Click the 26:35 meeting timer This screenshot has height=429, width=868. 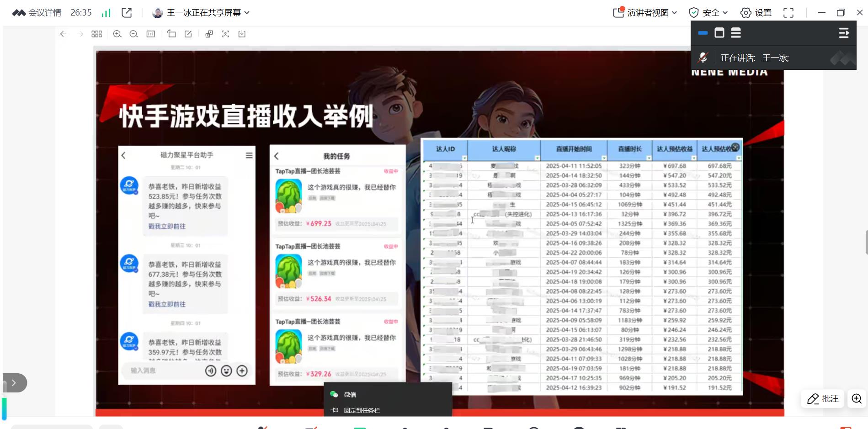coord(81,13)
